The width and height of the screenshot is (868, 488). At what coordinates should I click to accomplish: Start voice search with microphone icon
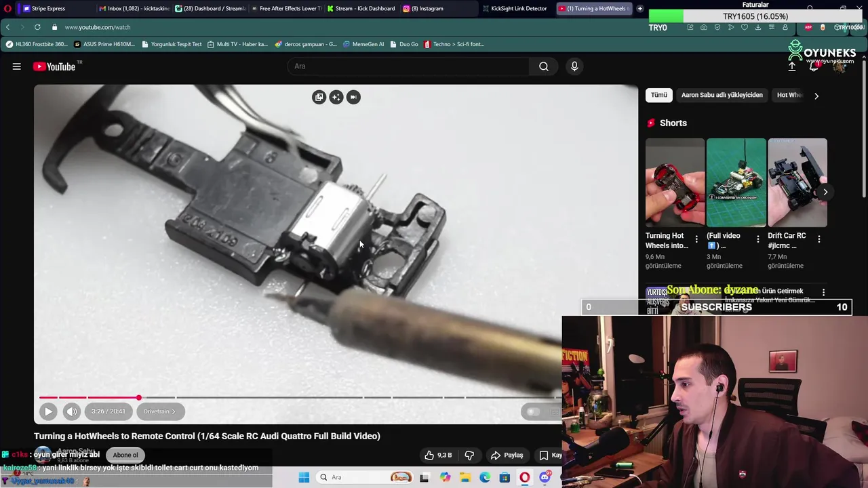click(574, 66)
